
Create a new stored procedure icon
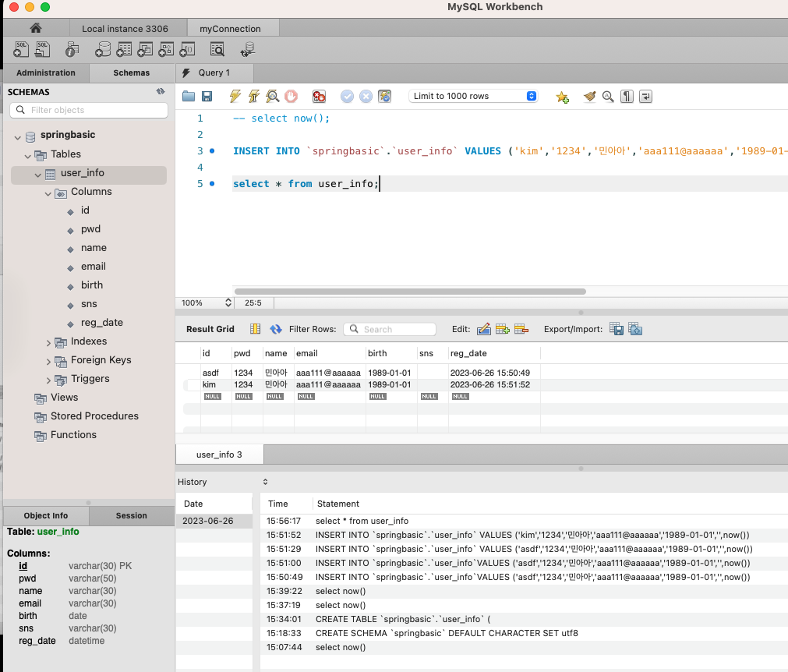point(166,49)
